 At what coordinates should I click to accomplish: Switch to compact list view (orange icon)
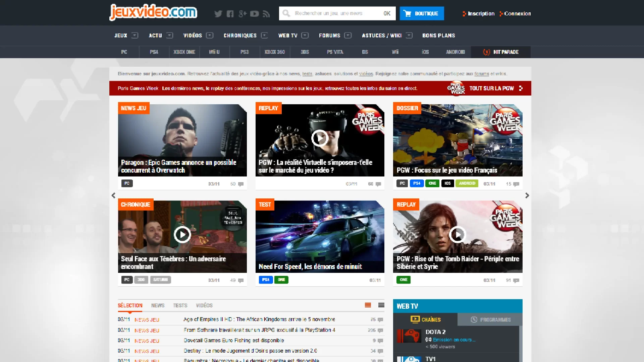coord(368,305)
